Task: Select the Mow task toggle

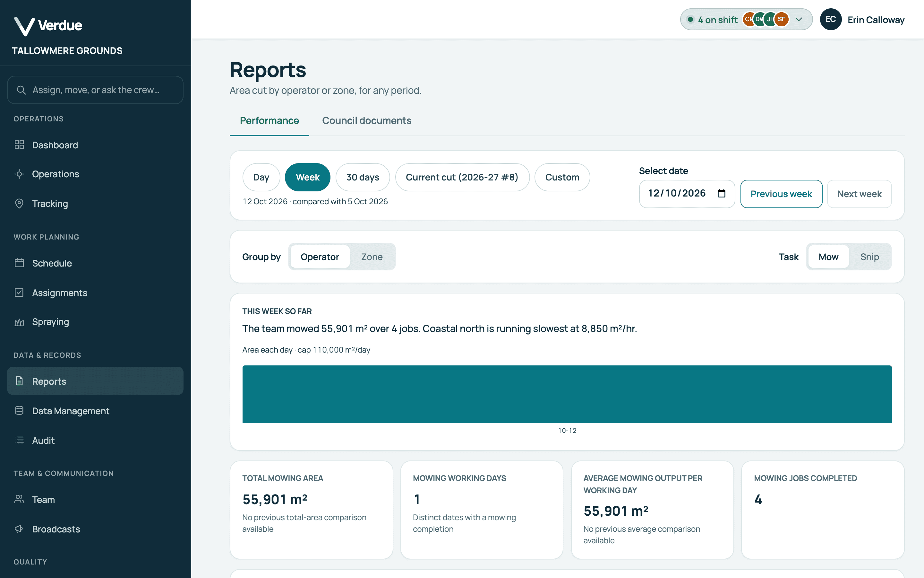Action: point(828,257)
